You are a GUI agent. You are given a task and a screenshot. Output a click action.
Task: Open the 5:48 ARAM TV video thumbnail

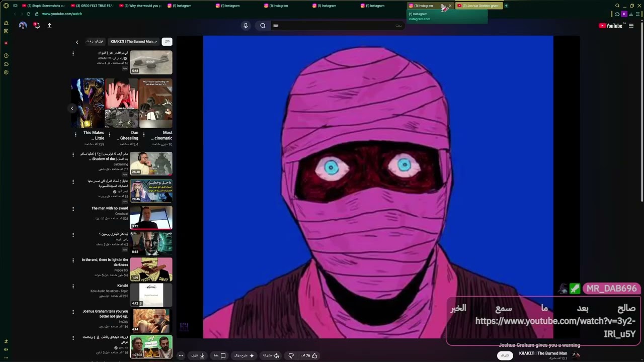(151, 62)
